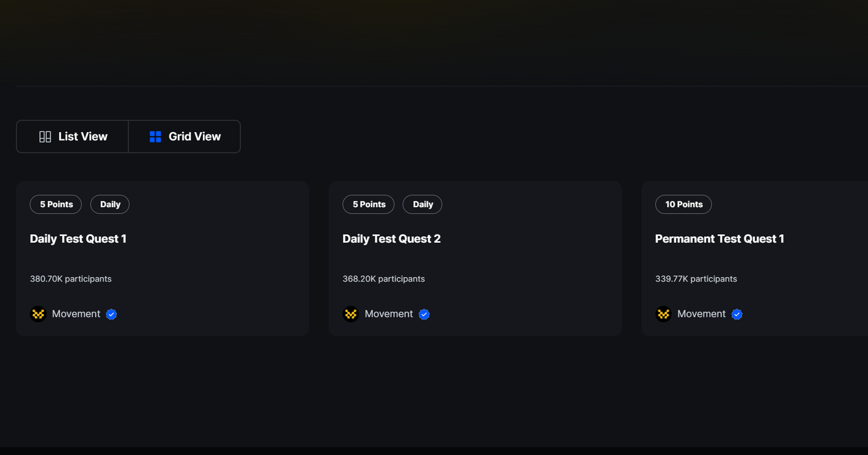Screen dimensions: 868x455
Task: Click the 10 Points tag
Action: click(683, 204)
